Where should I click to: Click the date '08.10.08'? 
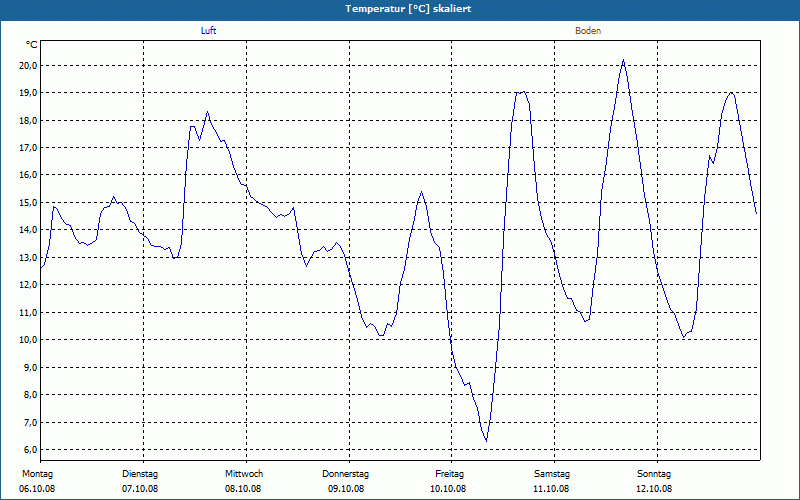tap(243, 489)
